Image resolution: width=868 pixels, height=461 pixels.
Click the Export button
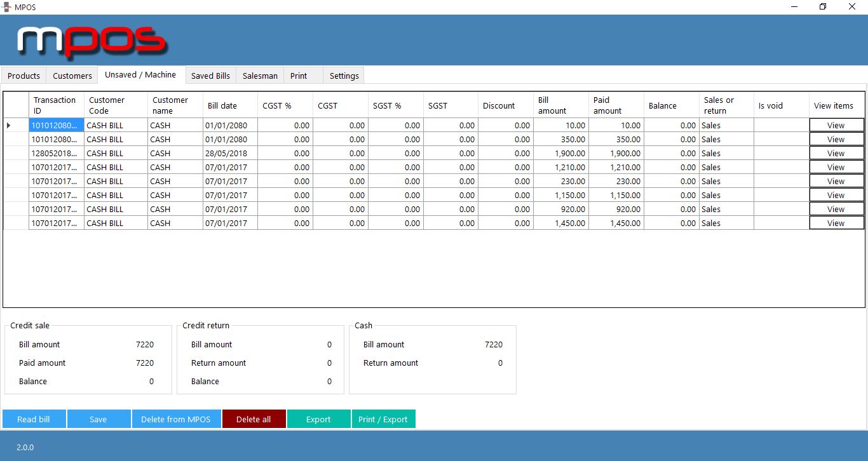click(x=318, y=419)
